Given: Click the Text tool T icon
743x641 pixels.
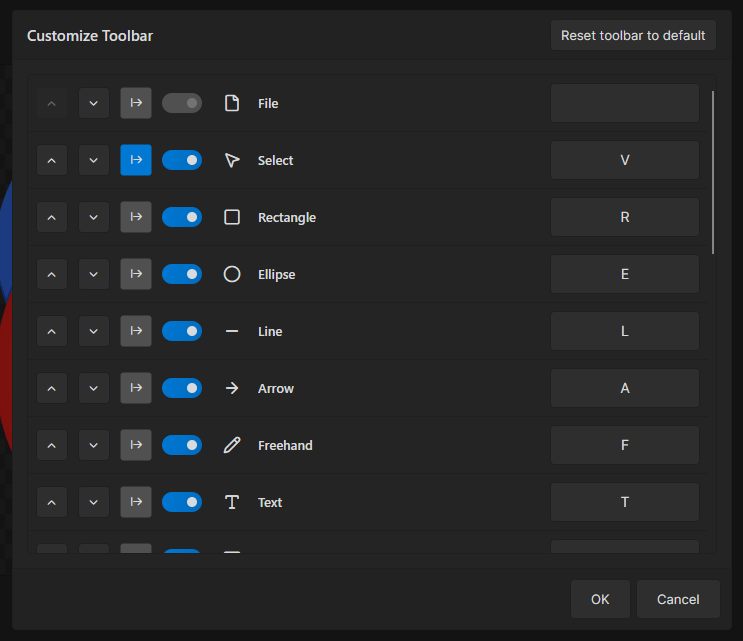Looking at the screenshot, I should (232, 502).
